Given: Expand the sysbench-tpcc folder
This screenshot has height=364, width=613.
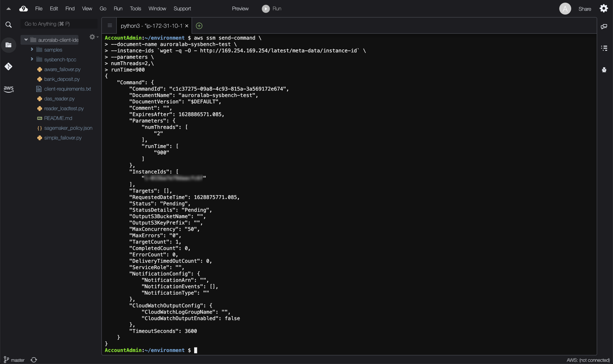Looking at the screenshot, I should [32, 59].
